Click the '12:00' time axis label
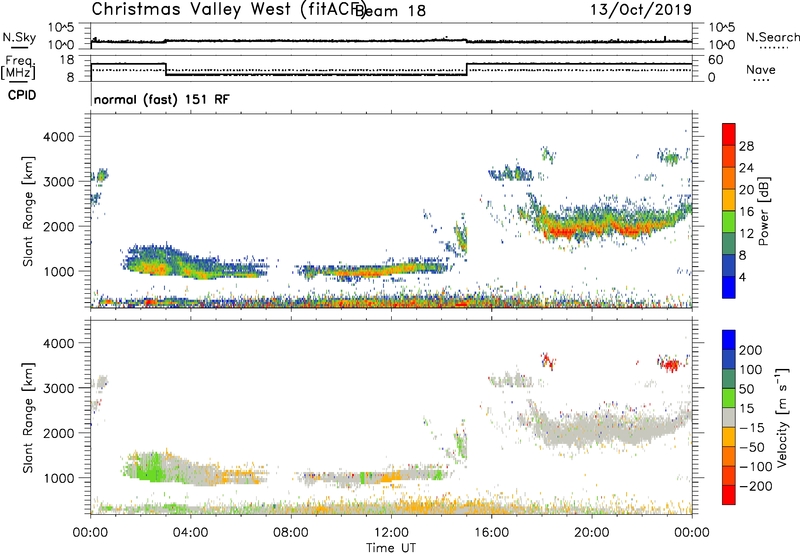The height and width of the screenshot is (554, 800). pos(391,533)
